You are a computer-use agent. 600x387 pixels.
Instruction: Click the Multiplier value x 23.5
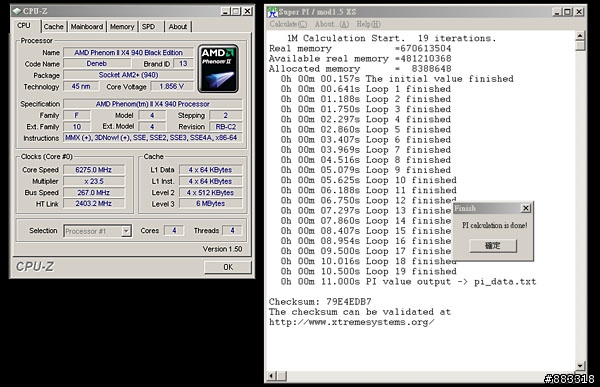94,181
